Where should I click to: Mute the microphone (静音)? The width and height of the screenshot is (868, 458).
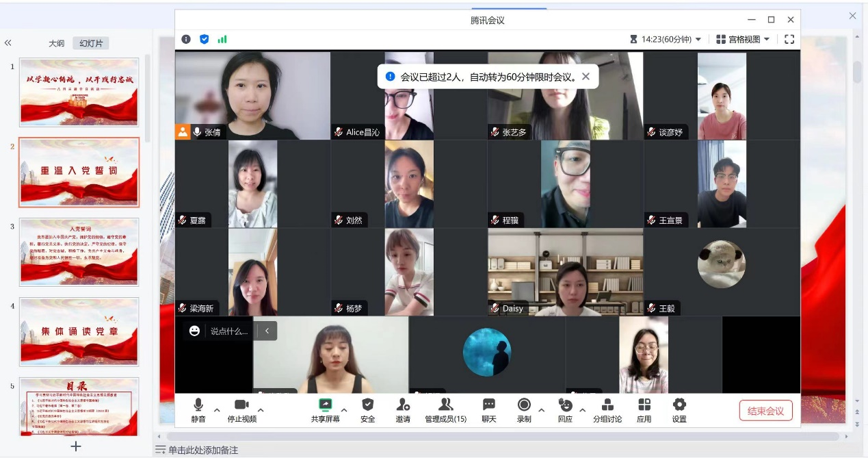tap(198, 405)
